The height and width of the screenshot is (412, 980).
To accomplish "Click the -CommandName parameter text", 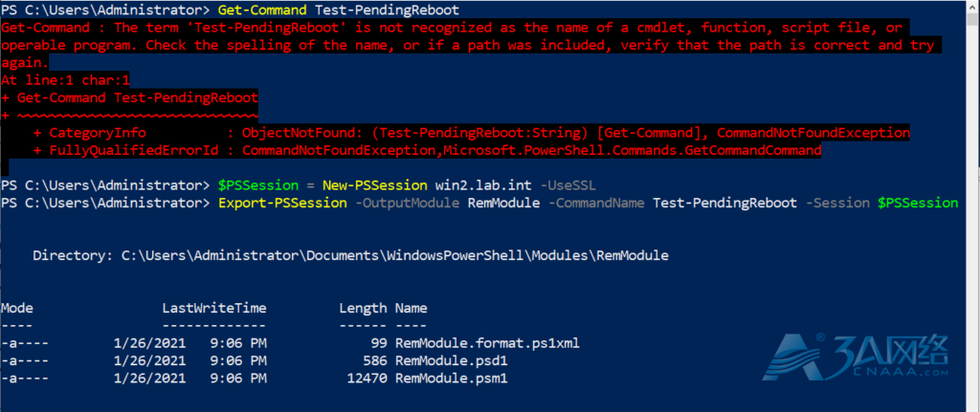I will pos(596,203).
